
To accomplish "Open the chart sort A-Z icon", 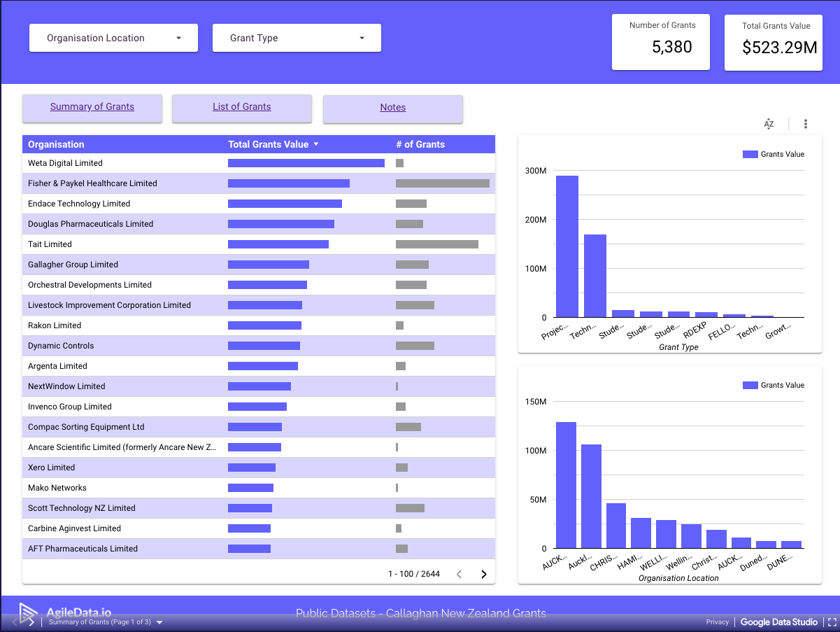I will (769, 124).
